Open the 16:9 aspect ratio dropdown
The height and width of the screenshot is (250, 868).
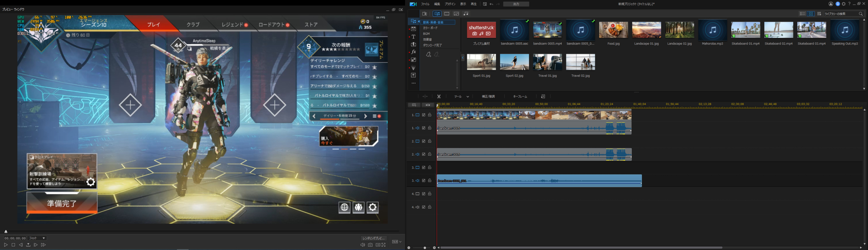pos(397,242)
